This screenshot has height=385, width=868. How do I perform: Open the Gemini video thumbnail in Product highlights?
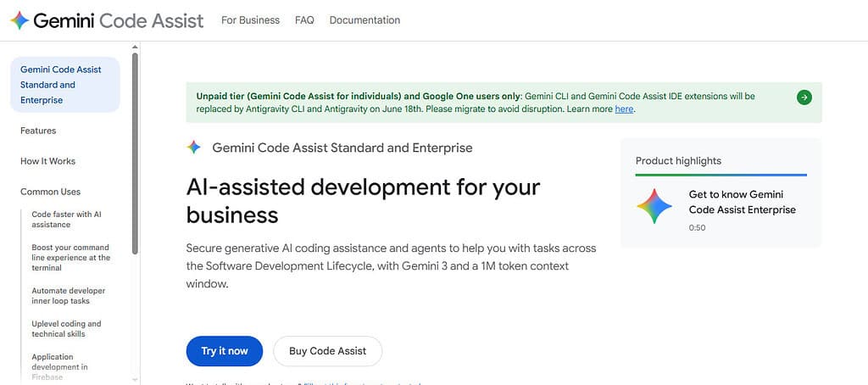[654, 206]
